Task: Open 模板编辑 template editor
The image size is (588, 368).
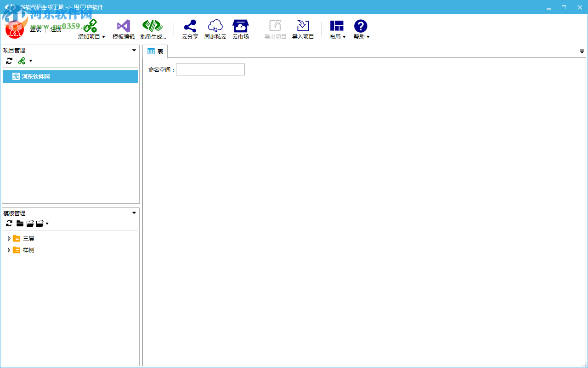Action: tap(124, 30)
